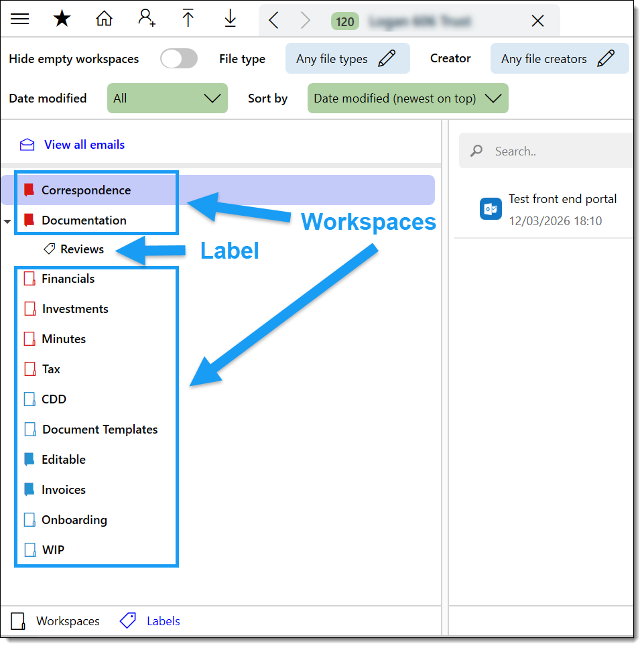Image resolution: width=644 pixels, height=648 pixels.
Task: Navigate back with left chevron
Action: click(273, 21)
